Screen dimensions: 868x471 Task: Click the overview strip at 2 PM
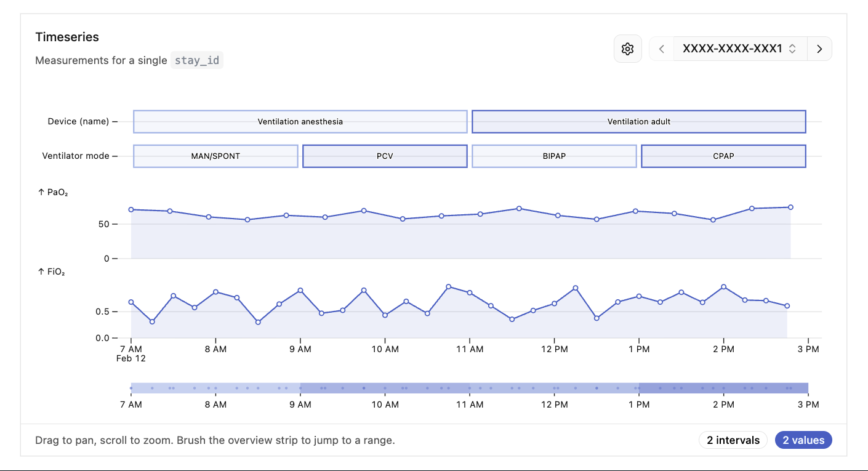(x=723, y=388)
